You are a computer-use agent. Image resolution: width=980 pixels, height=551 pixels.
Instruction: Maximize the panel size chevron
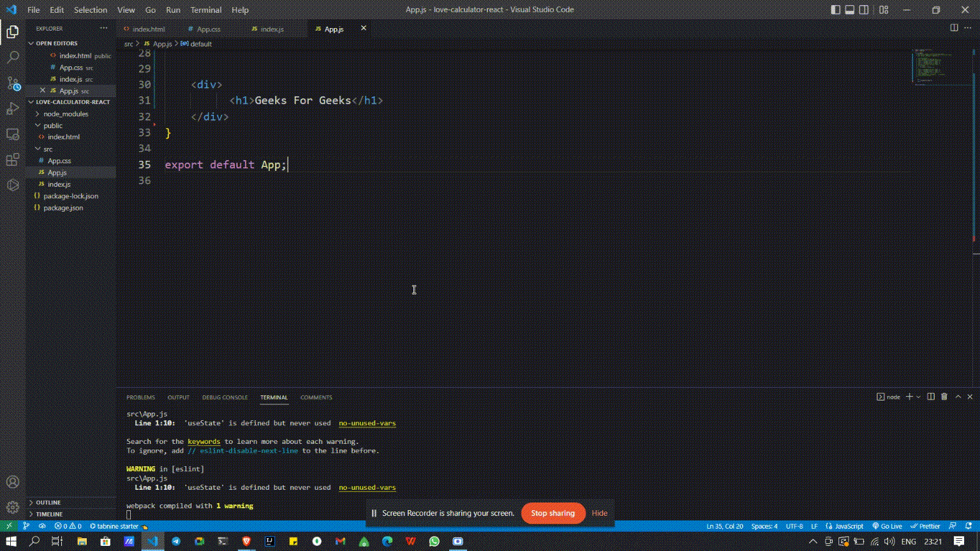pyautogui.click(x=958, y=397)
